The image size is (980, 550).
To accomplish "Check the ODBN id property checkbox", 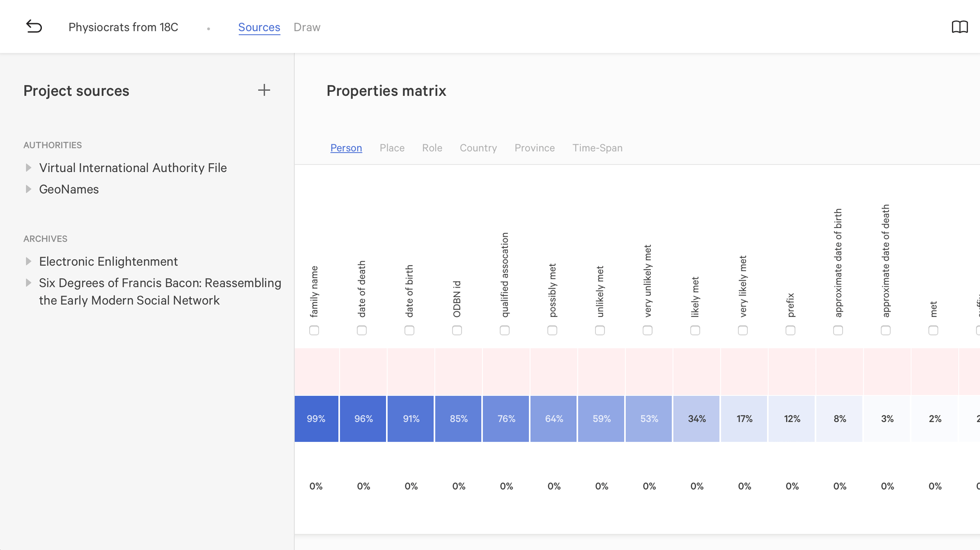I will 457,330.
